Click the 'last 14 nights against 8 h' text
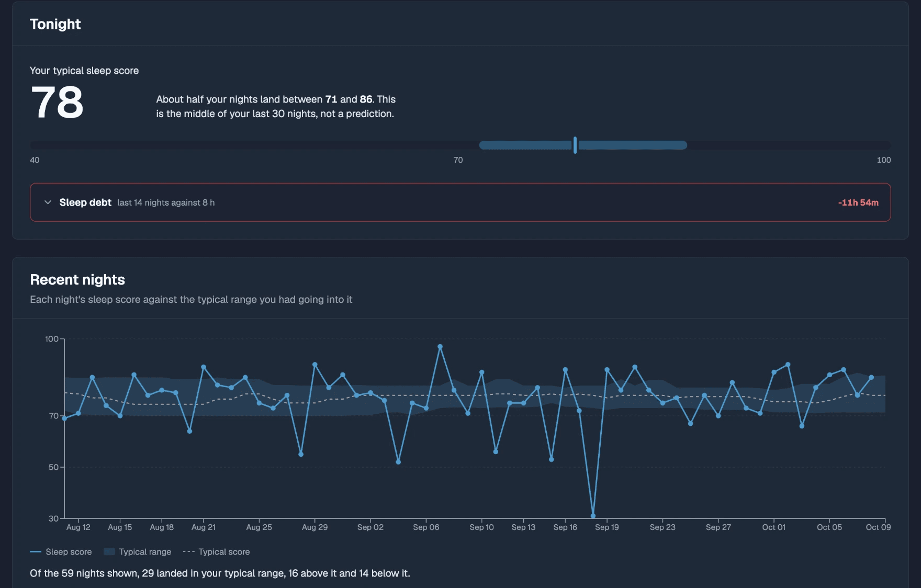Viewport: 921px width, 588px height. pyautogui.click(x=166, y=202)
